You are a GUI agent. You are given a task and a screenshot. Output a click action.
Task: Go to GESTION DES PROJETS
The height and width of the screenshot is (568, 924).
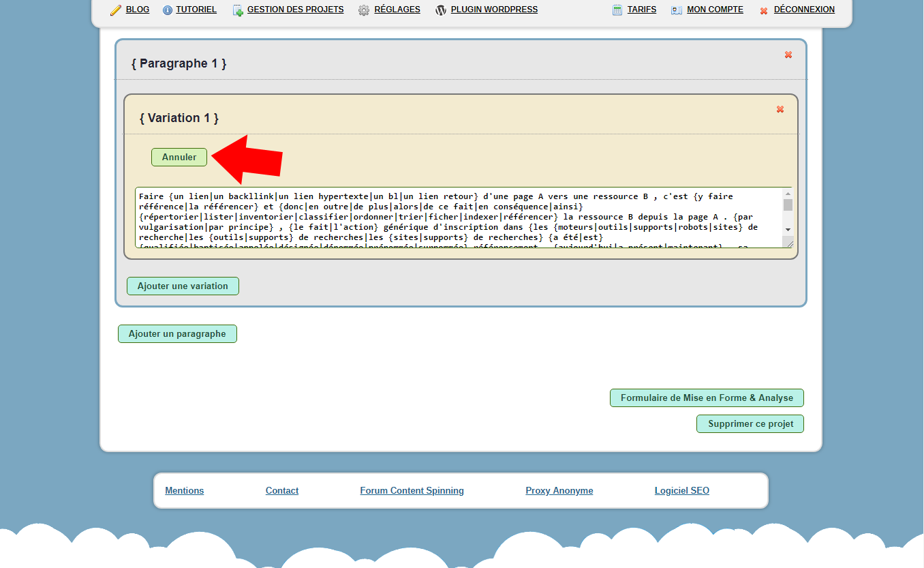(x=296, y=10)
